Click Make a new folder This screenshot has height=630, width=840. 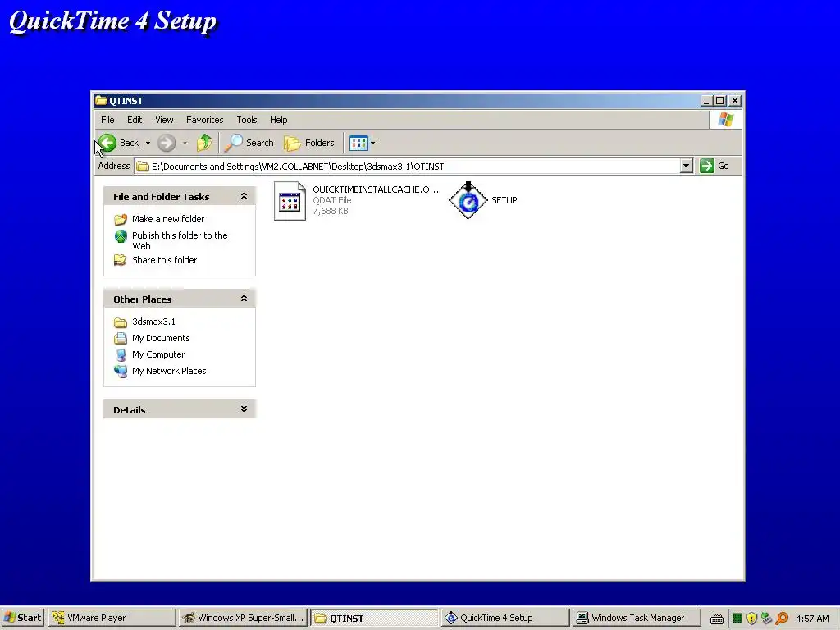pos(168,219)
